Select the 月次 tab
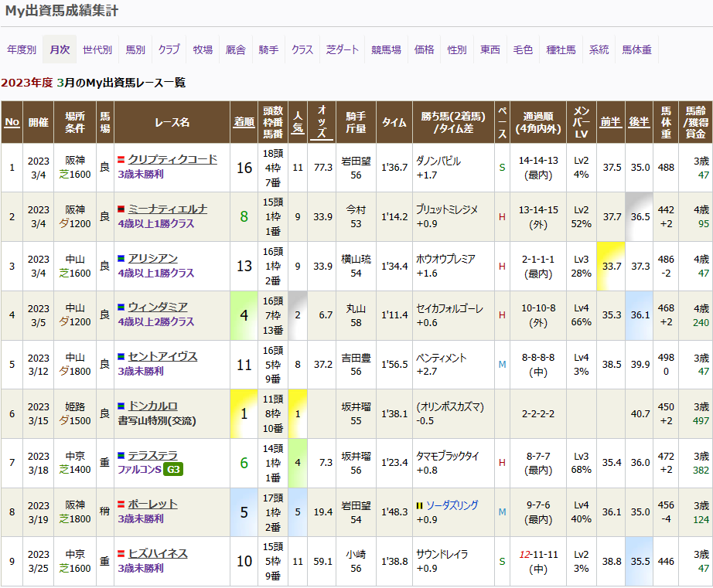The height and width of the screenshot is (588, 713). 60,49
